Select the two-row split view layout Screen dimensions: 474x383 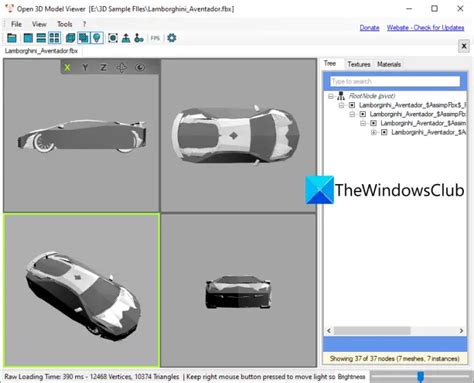click(41, 38)
